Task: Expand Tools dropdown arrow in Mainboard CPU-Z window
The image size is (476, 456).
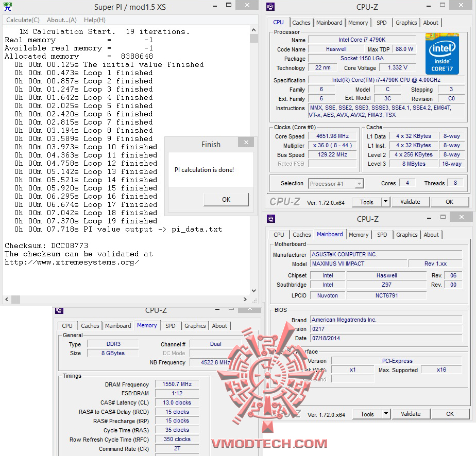Action: pyautogui.click(x=386, y=414)
